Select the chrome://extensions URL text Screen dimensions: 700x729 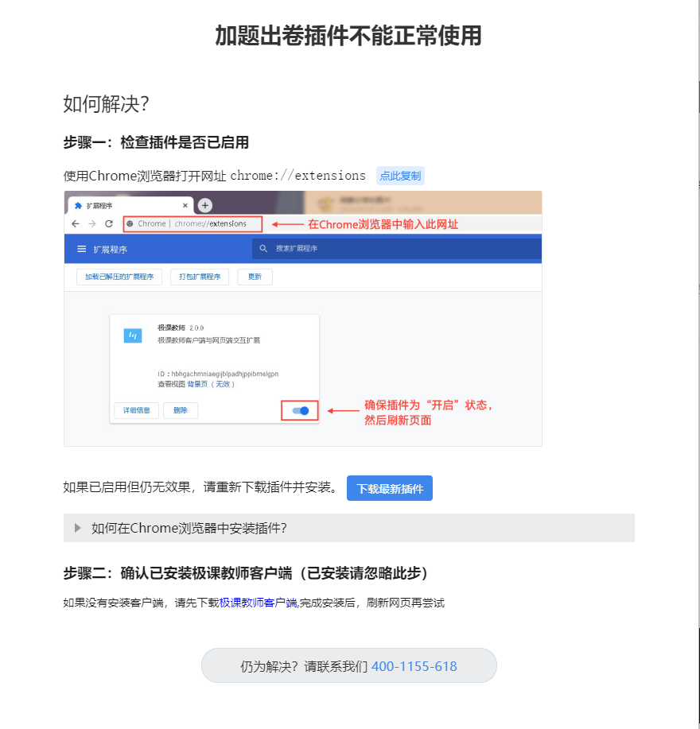click(x=297, y=176)
